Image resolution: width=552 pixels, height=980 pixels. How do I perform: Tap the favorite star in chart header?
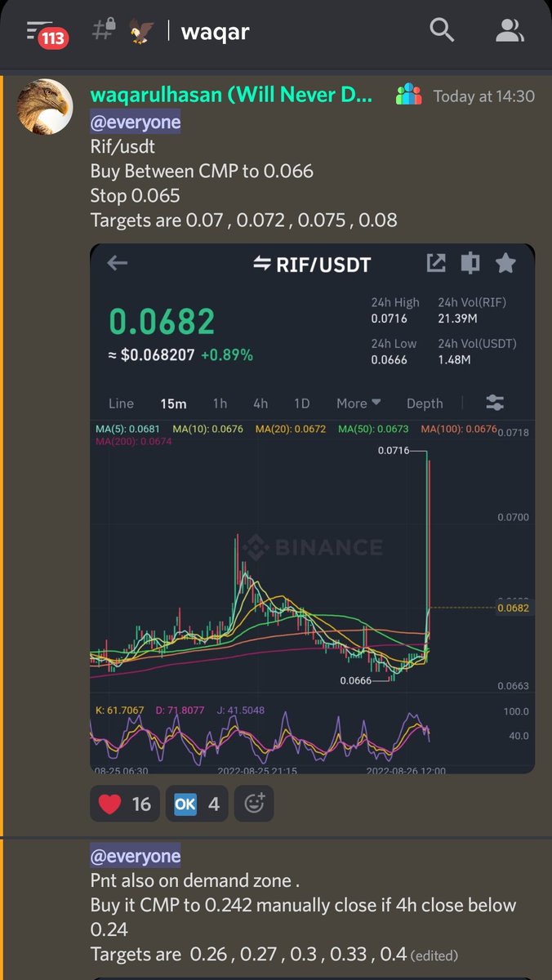coord(505,263)
